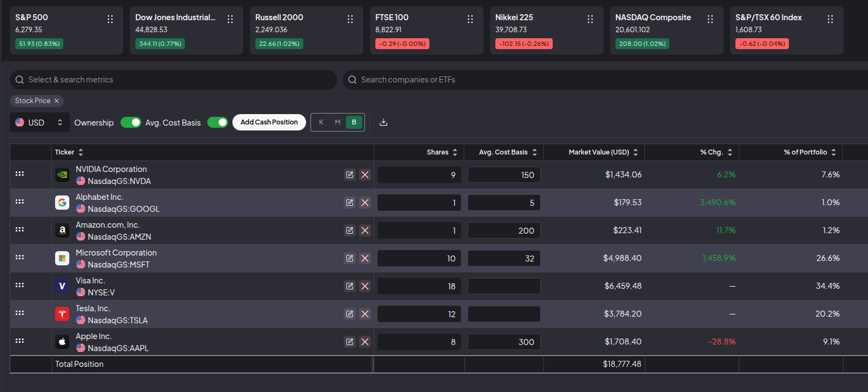Viewport: 868px width, 392px height.
Task: Click the Tesla company logo
Action: [x=62, y=314]
